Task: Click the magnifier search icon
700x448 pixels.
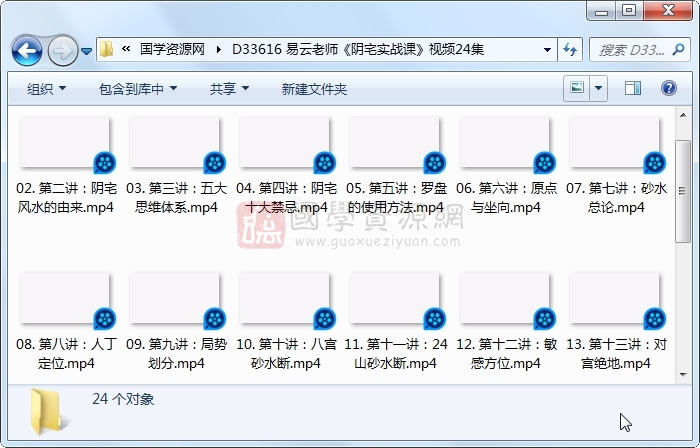Action: click(678, 49)
